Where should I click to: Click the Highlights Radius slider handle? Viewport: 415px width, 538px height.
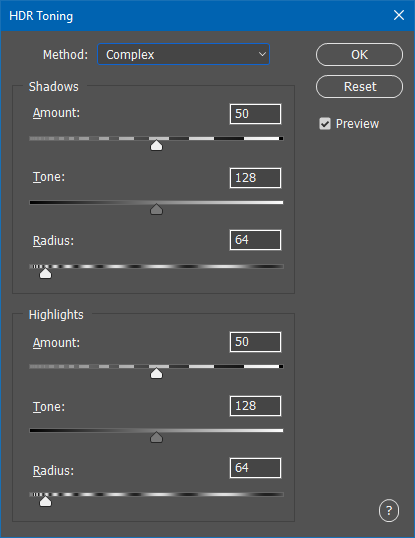click(45, 501)
